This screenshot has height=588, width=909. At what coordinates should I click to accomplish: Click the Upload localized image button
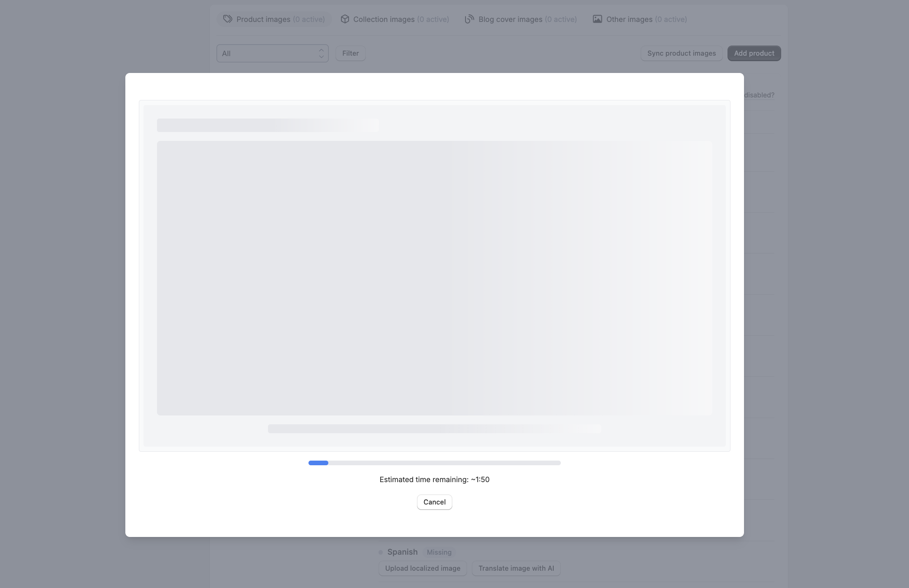[x=422, y=568]
